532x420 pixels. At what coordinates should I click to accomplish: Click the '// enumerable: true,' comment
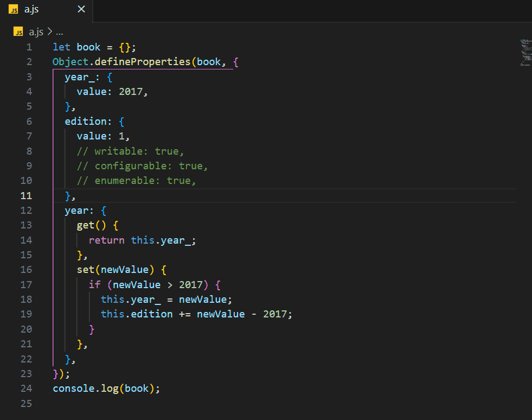click(x=137, y=181)
